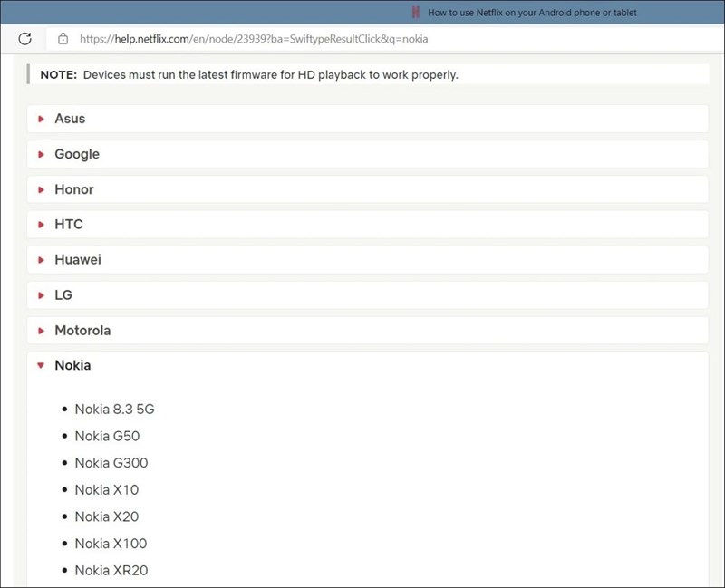Collapse the Nokia device list
This screenshot has width=725, height=588.
[x=368, y=366]
